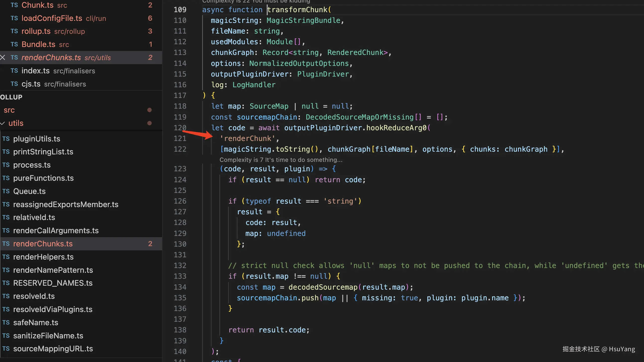The width and height of the screenshot is (644, 362).
Task: Click TS file icon next to loadConfigFile.ts
Action: 14,18
